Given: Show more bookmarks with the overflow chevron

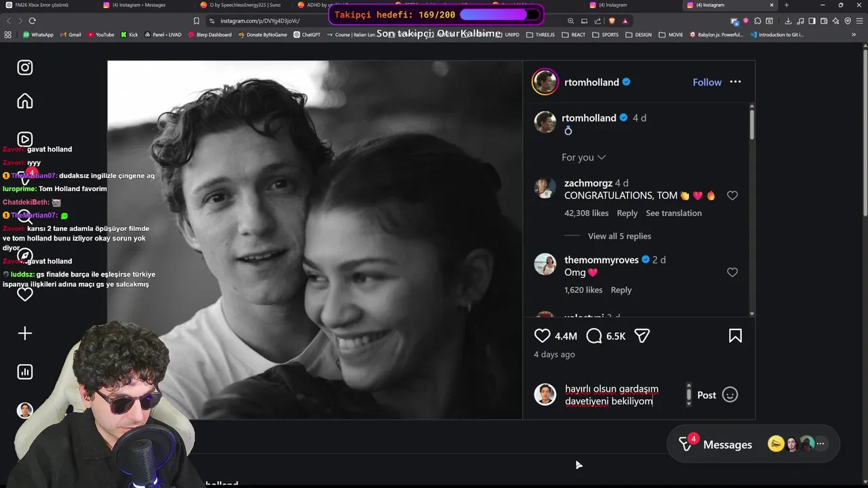Looking at the screenshot, I should 853,35.
